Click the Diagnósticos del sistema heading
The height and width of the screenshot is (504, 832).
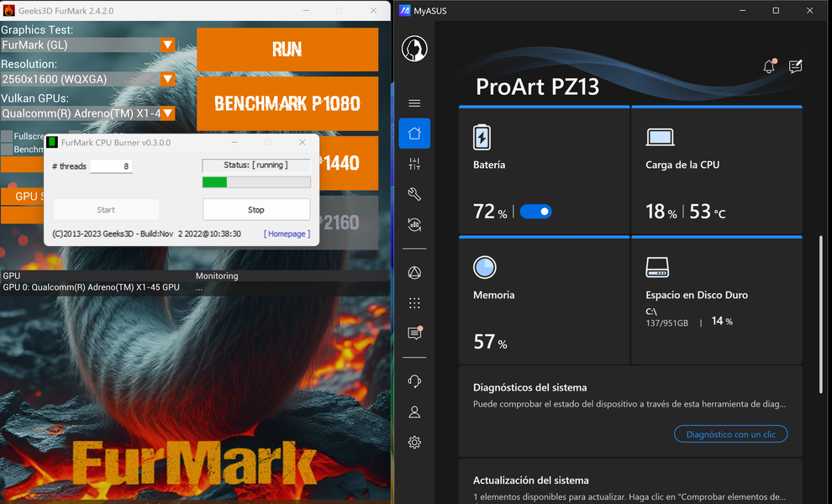tap(530, 388)
